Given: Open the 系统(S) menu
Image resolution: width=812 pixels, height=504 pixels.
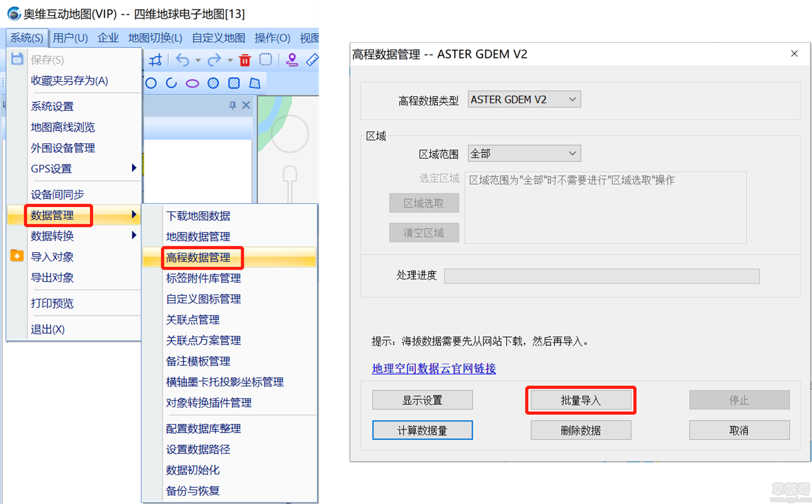Looking at the screenshot, I should [27, 38].
